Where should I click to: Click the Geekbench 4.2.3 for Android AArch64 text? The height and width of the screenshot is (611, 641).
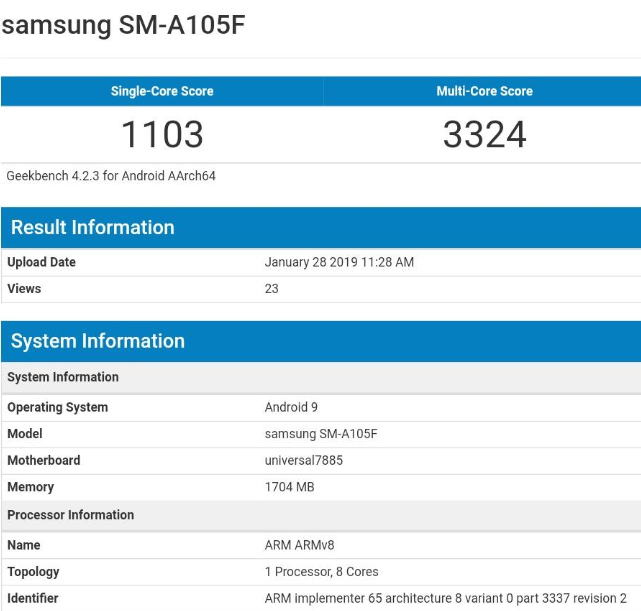pyautogui.click(x=111, y=176)
